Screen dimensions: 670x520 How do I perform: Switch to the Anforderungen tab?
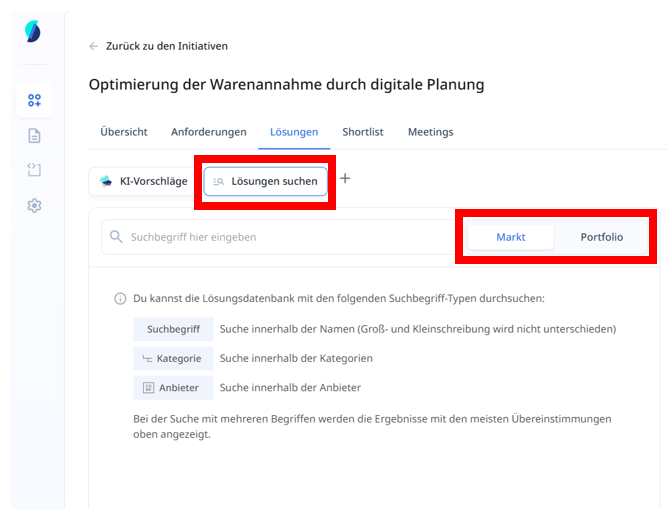208,132
